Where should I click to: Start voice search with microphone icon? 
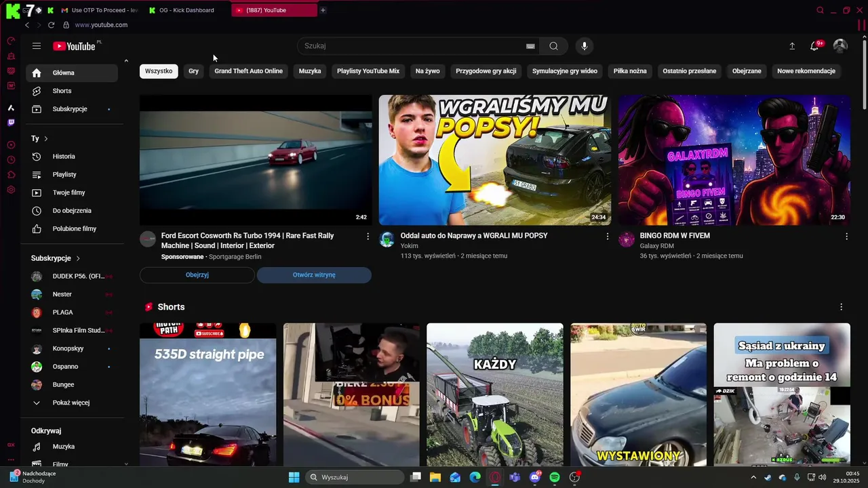(x=585, y=46)
